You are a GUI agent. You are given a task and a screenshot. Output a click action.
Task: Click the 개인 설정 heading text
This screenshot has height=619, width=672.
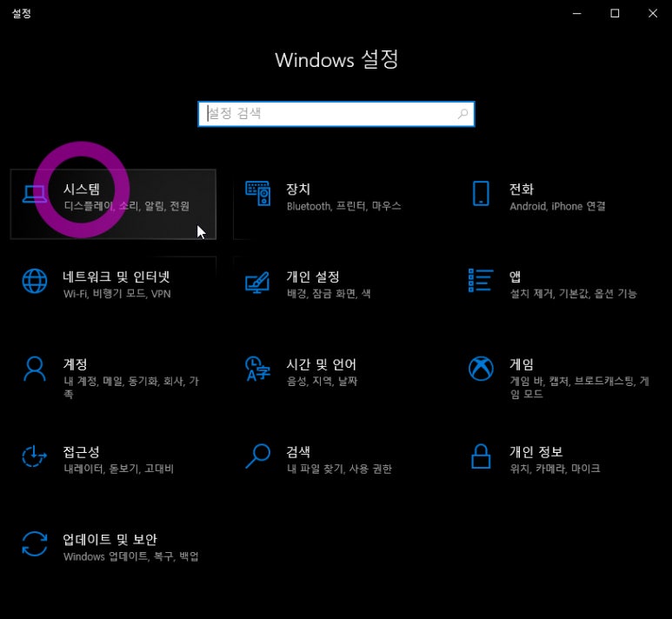(312, 277)
